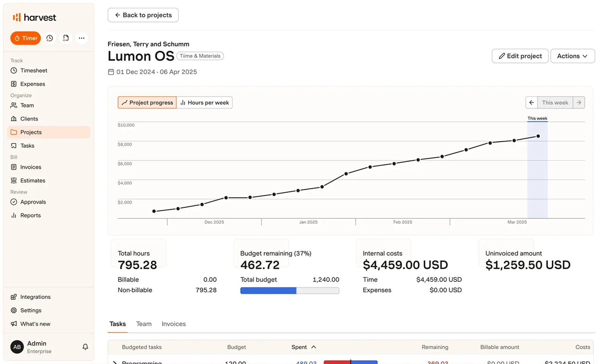Open Reports in the sidebar

pos(48,215)
